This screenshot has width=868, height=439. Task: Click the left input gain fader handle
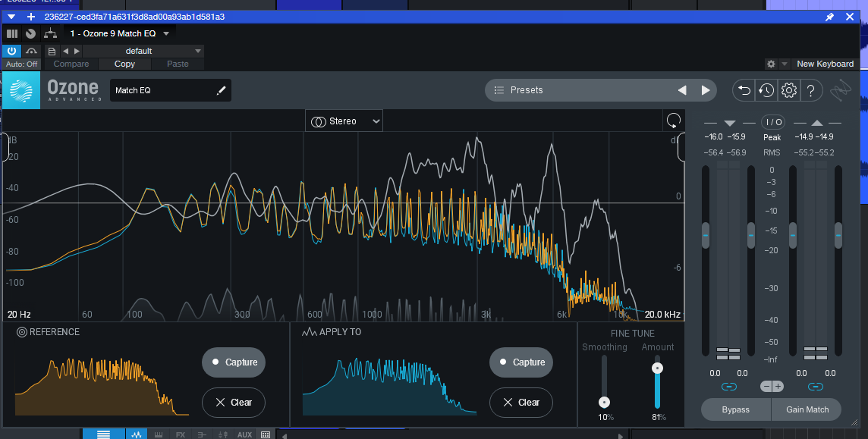706,236
